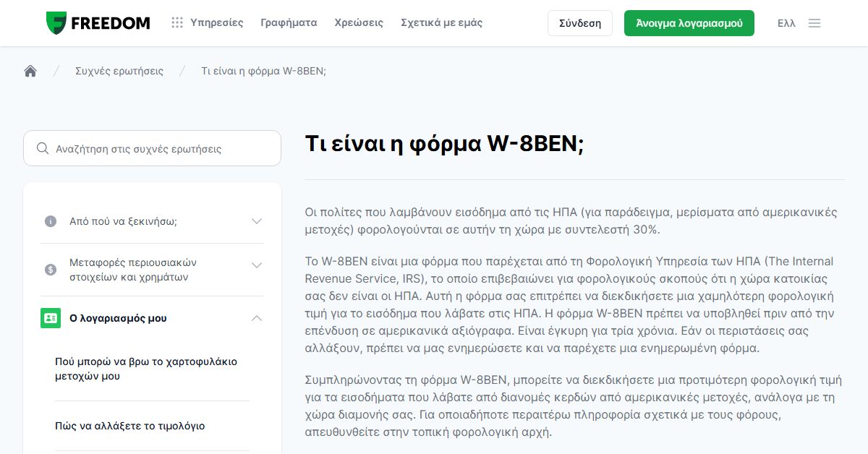The image size is (868, 454).
Task: Expand Από πού να ξεκινήσω; section chevron
Action: coord(257,221)
